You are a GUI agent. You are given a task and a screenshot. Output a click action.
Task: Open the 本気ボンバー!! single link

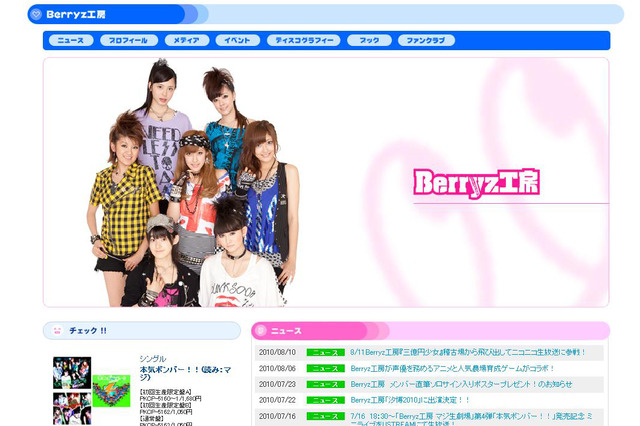point(186,373)
